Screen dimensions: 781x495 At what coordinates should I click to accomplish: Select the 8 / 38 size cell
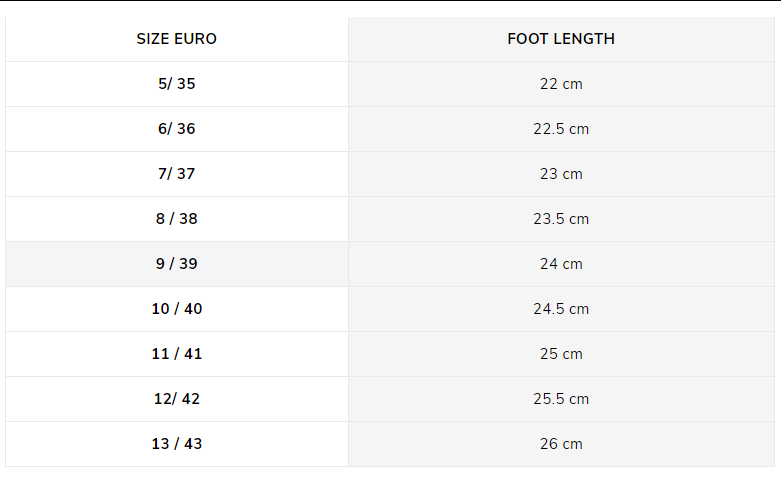pos(177,219)
